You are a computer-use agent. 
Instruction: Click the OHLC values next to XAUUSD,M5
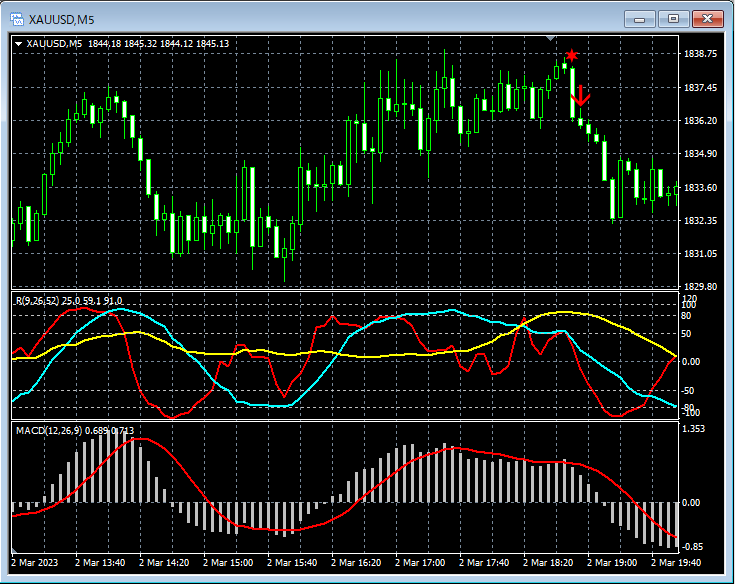(x=158, y=44)
